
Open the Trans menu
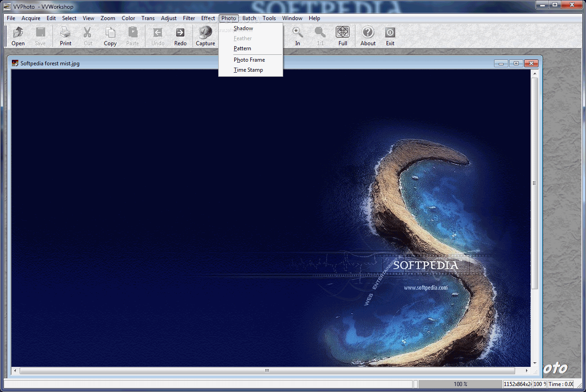click(x=148, y=18)
